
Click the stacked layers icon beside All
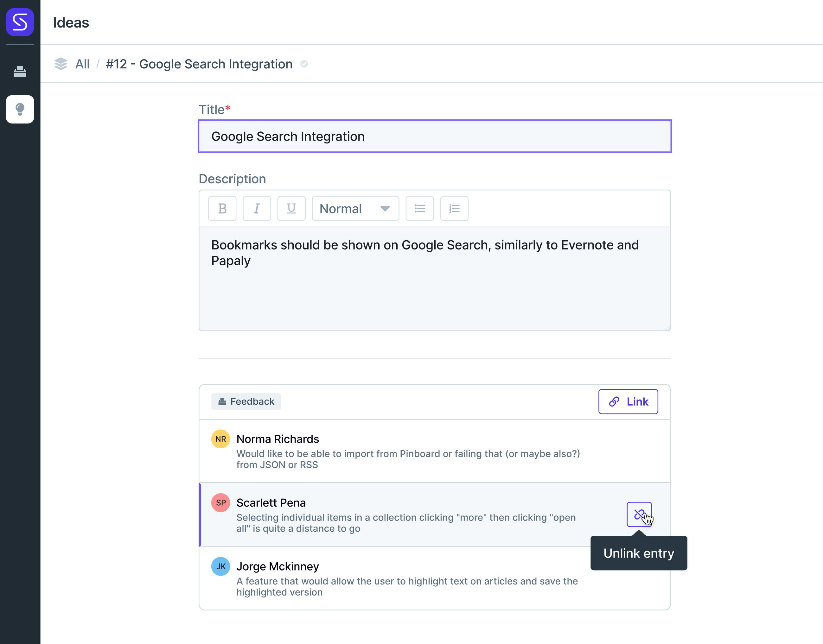point(61,64)
